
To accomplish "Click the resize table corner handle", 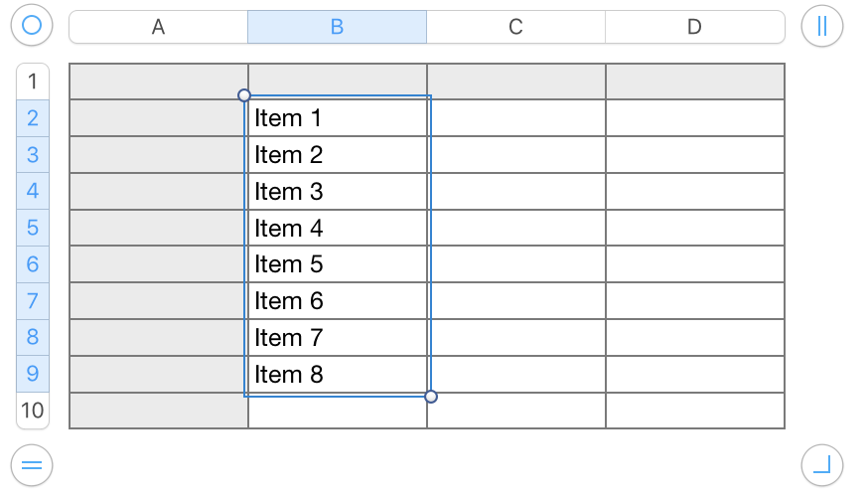I will 821,464.
